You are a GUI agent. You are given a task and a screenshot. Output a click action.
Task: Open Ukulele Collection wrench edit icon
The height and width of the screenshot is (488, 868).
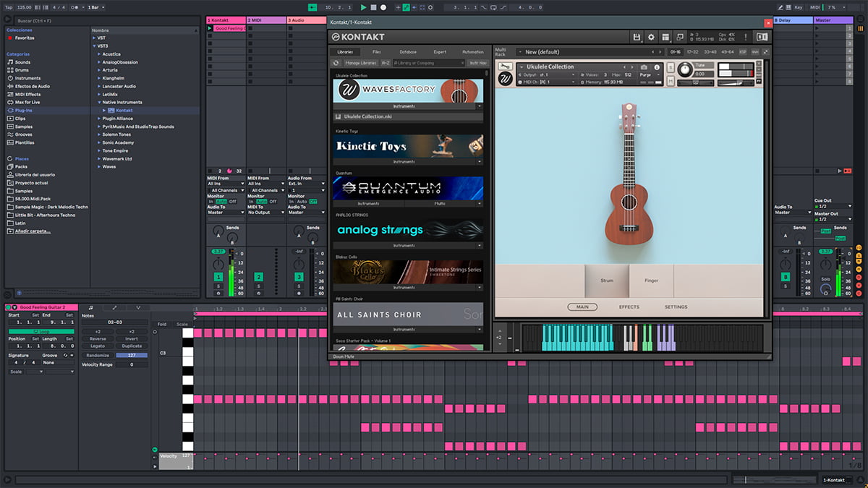506,67
